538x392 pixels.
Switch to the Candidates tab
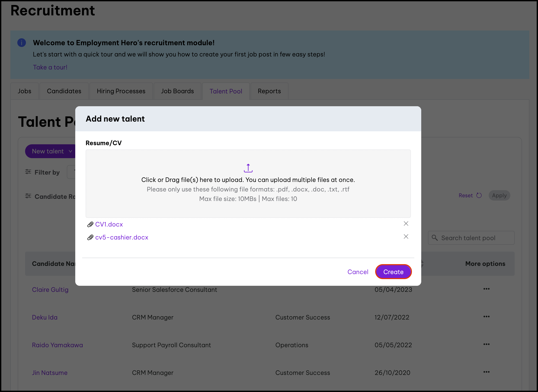64,91
